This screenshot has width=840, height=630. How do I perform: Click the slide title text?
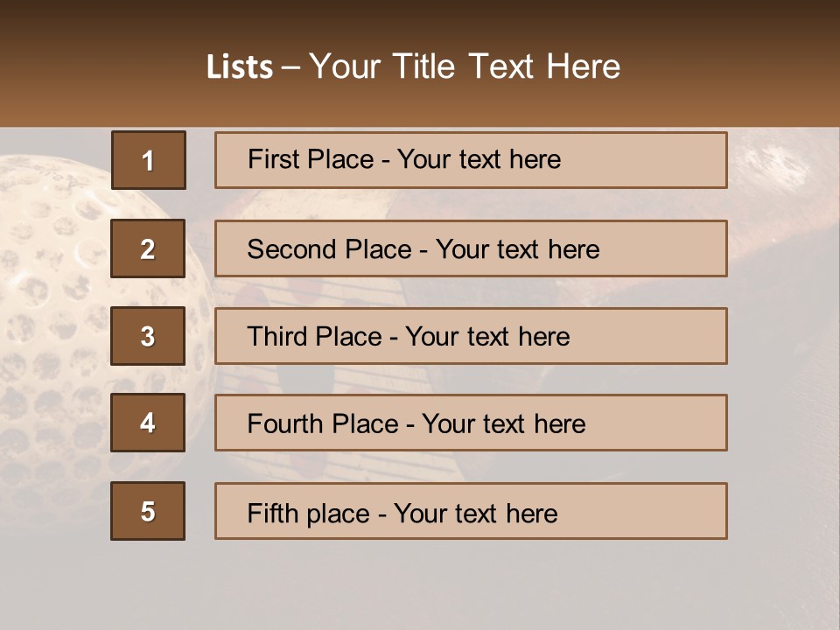(x=413, y=66)
